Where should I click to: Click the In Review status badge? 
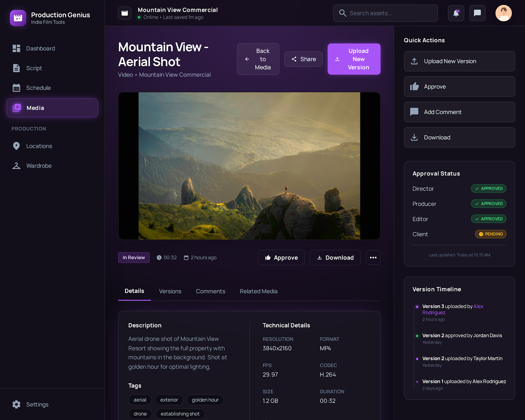click(x=134, y=258)
